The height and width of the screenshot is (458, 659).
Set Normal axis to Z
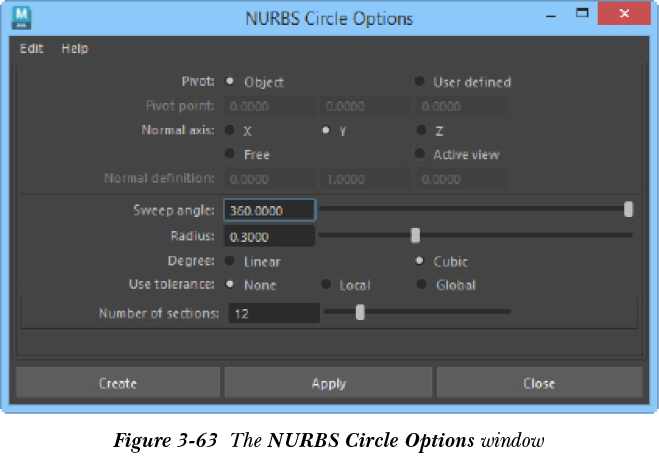[x=421, y=130]
